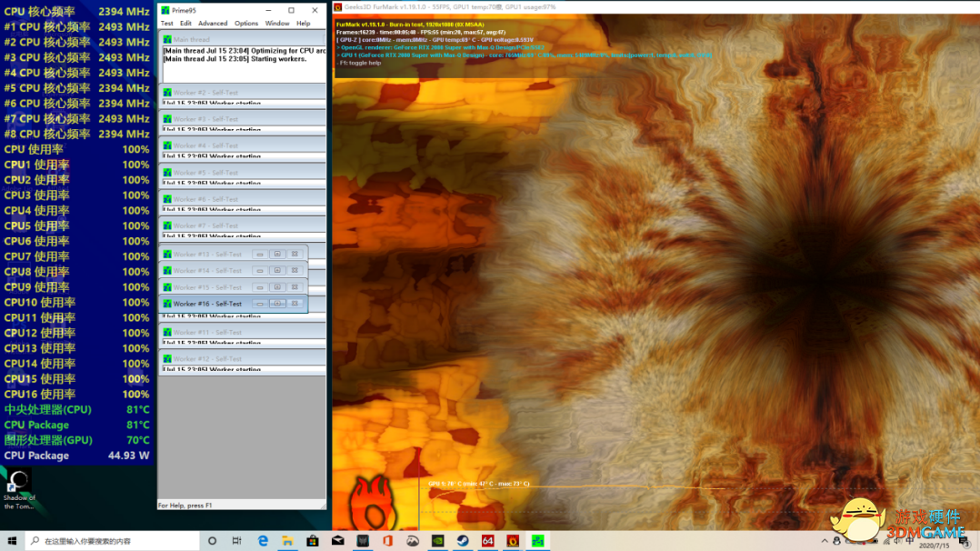Click the Main thread log text area
This screenshot has height=551, width=980.
(x=244, y=64)
